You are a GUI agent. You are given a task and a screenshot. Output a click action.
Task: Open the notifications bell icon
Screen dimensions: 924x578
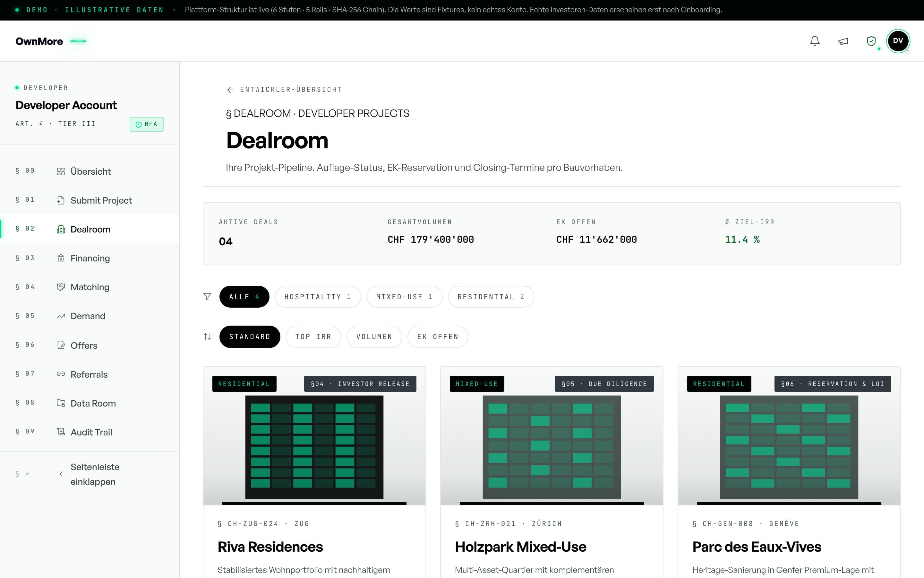pos(815,41)
